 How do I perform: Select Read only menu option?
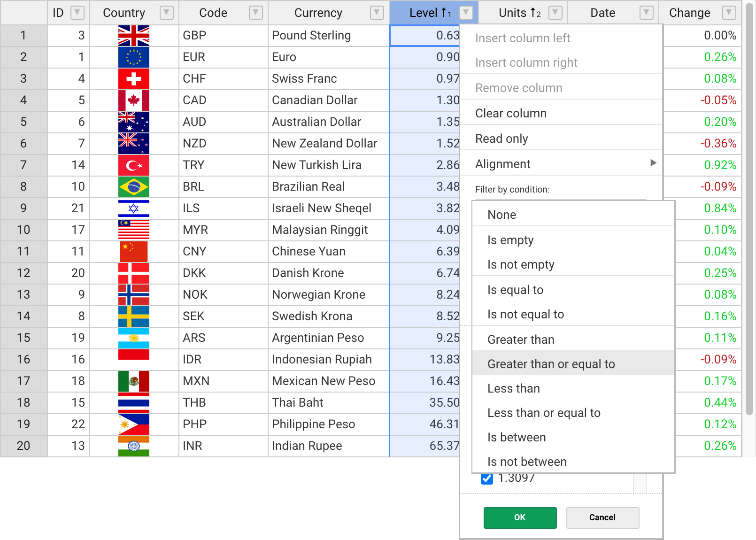501,139
